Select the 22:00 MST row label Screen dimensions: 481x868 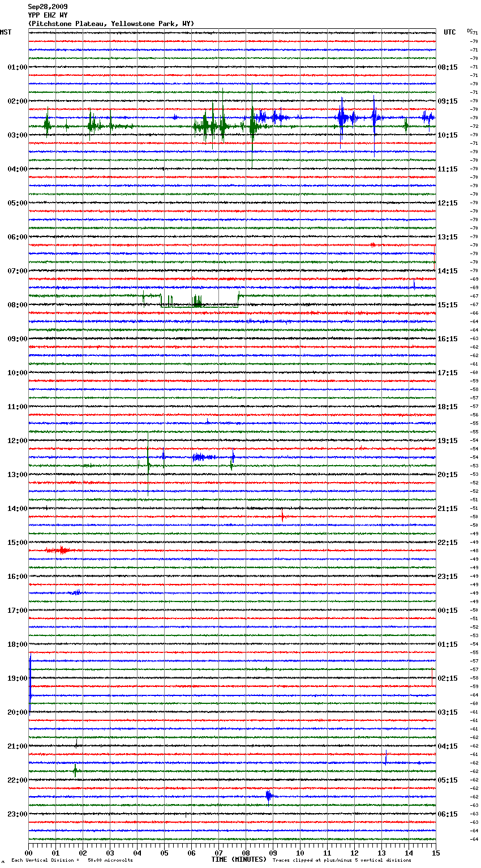17,780
